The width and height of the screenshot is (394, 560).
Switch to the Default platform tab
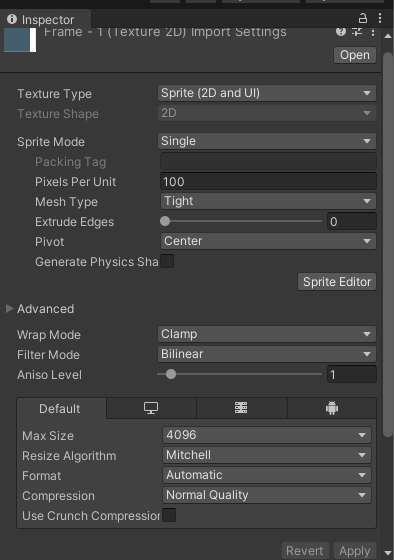(60, 408)
